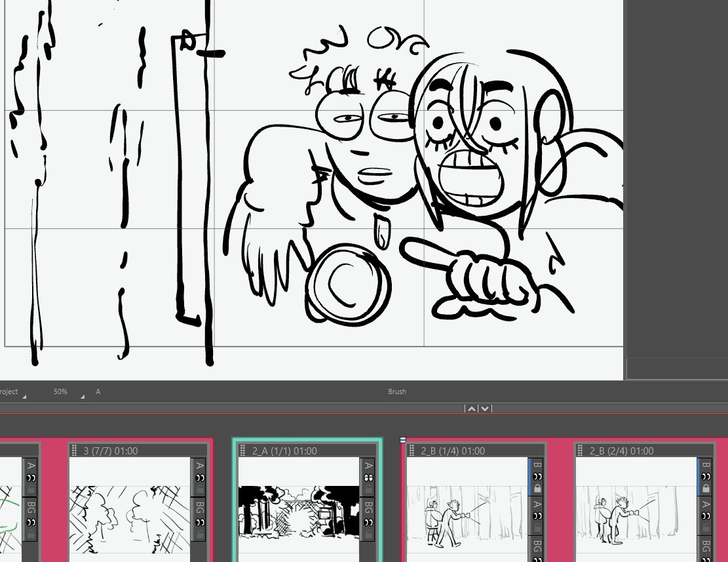Select layer tab A in panel 2_A (1/1)
Screen dimensions: 728x562
(368, 466)
